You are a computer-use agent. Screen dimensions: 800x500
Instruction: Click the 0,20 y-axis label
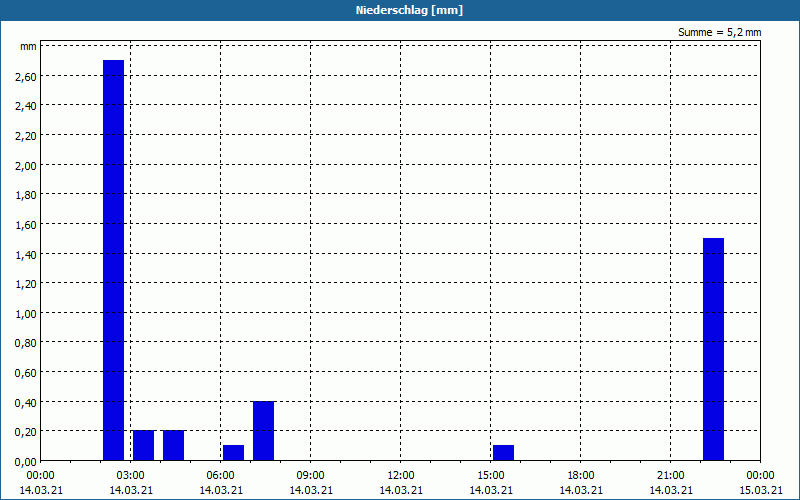26,432
